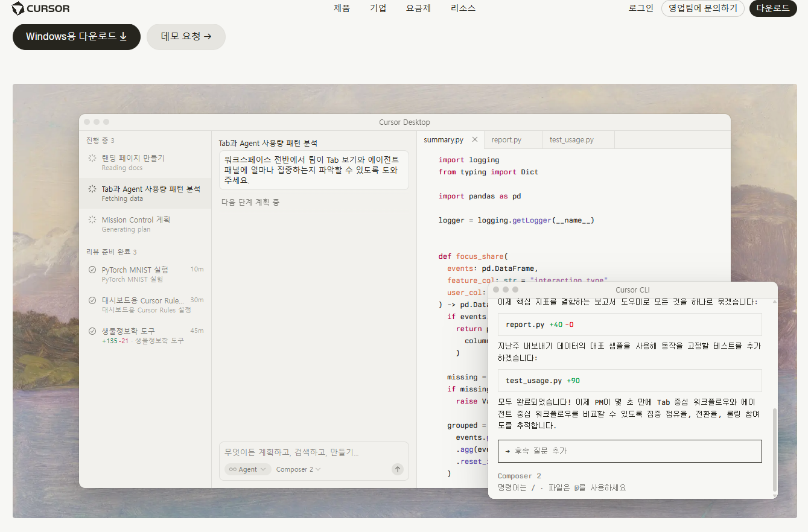808x532 pixels.
Task: Click the 로그인 link
Action: pos(641,8)
